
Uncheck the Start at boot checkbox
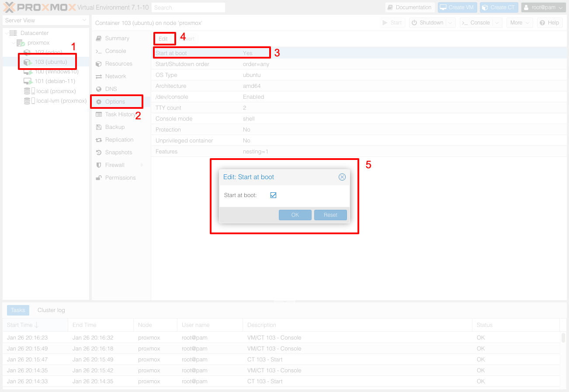tap(273, 195)
